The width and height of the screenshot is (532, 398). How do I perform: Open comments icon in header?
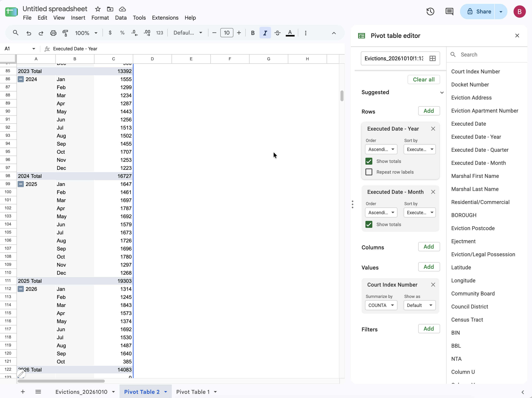click(449, 12)
